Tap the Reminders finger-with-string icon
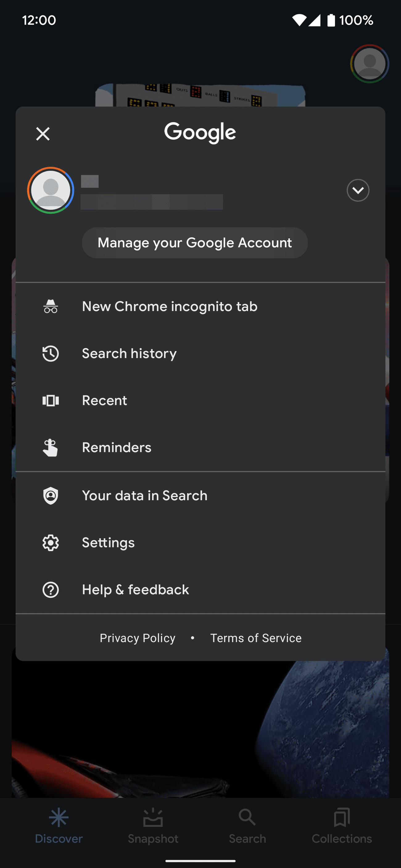Viewport: 401px width, 868px height. pos(51,448)
